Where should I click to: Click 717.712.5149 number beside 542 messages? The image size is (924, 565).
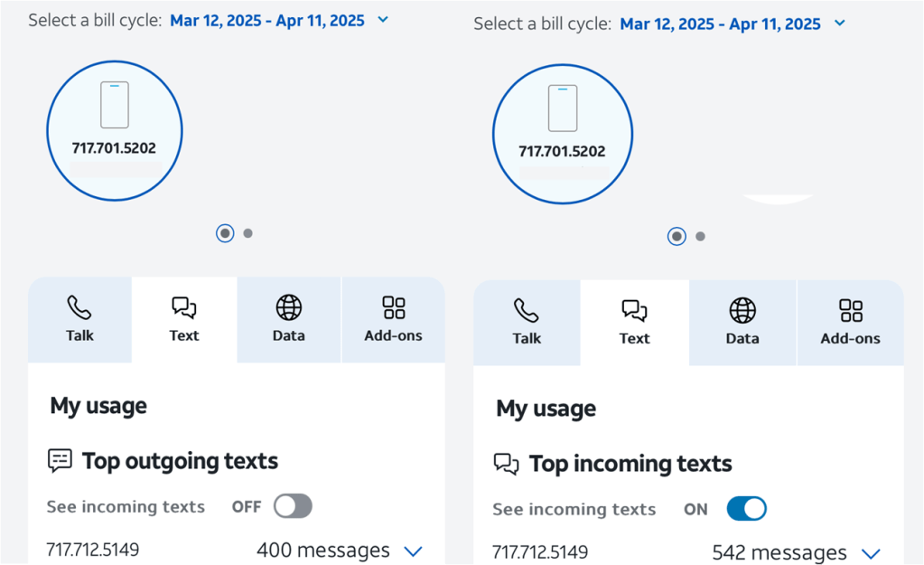[540, 552]
